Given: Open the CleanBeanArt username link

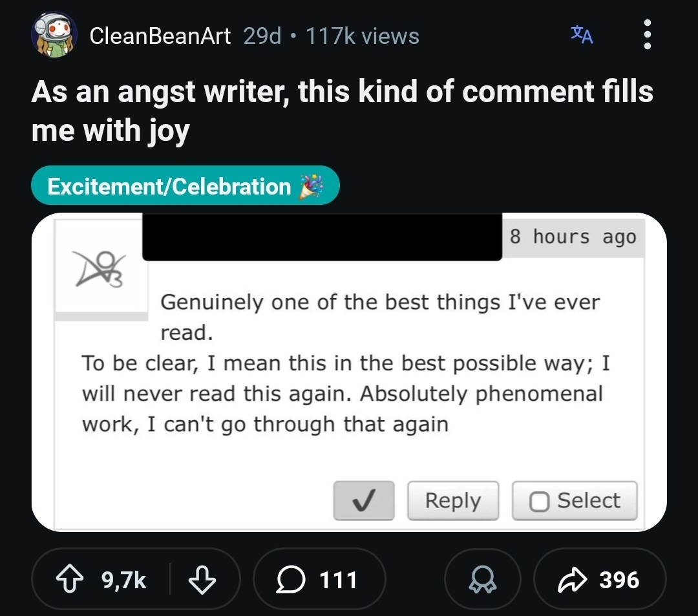Looking at the screenshot, I should pos(160,36).
